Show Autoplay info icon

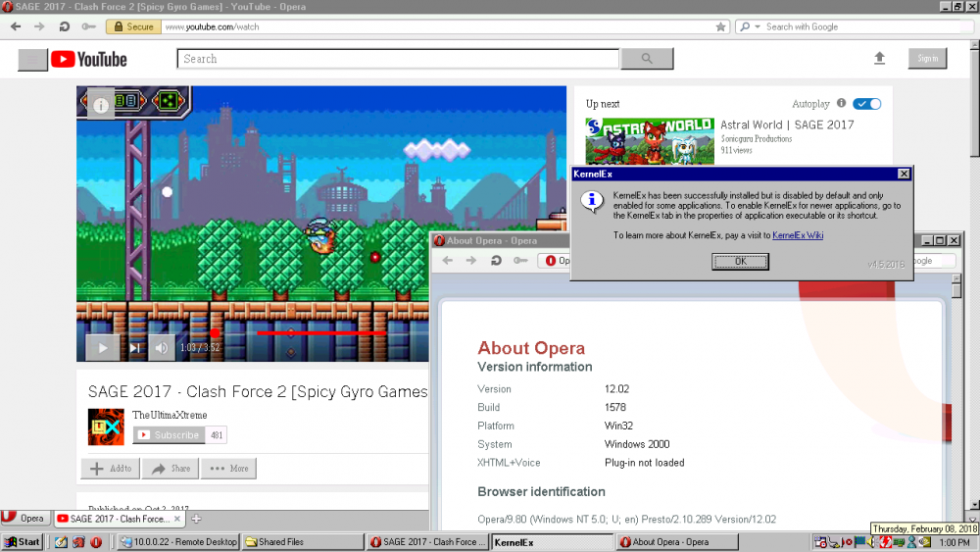click(841, 103)
